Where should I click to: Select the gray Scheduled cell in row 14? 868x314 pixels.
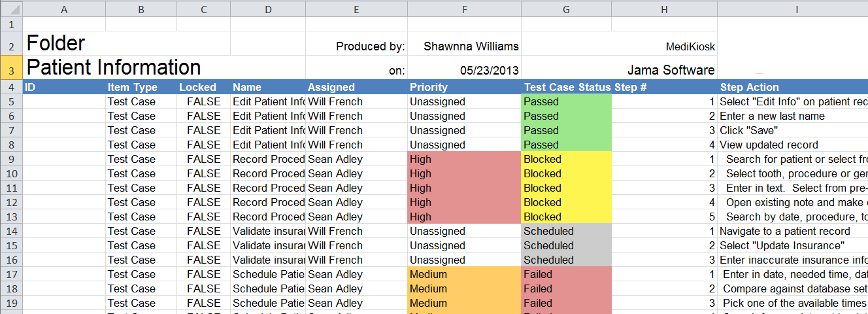pyautogui.click(x=566, y=231)
